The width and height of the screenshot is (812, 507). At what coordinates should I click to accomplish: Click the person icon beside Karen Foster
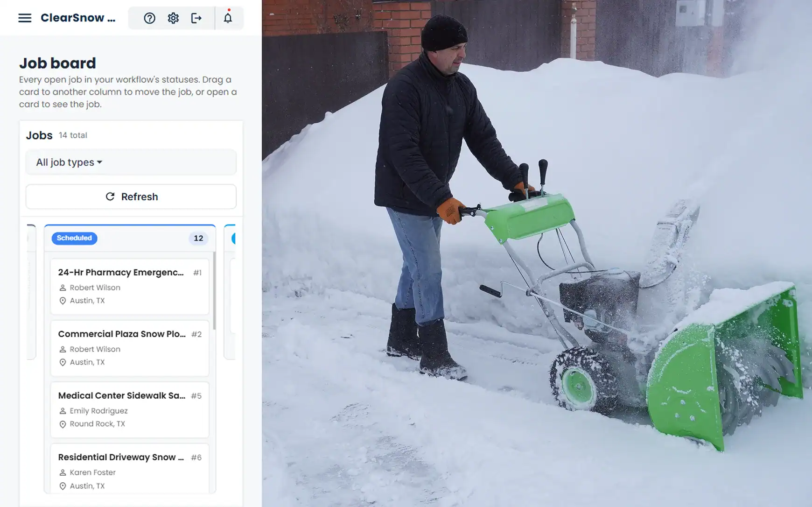(63, 472)
